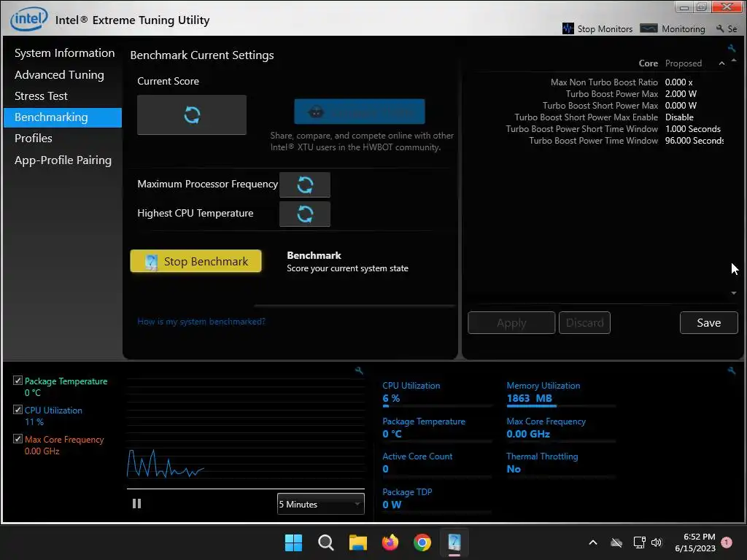
Task: Select Benchmarking in the sidebar
Action: tap(63, 117)
